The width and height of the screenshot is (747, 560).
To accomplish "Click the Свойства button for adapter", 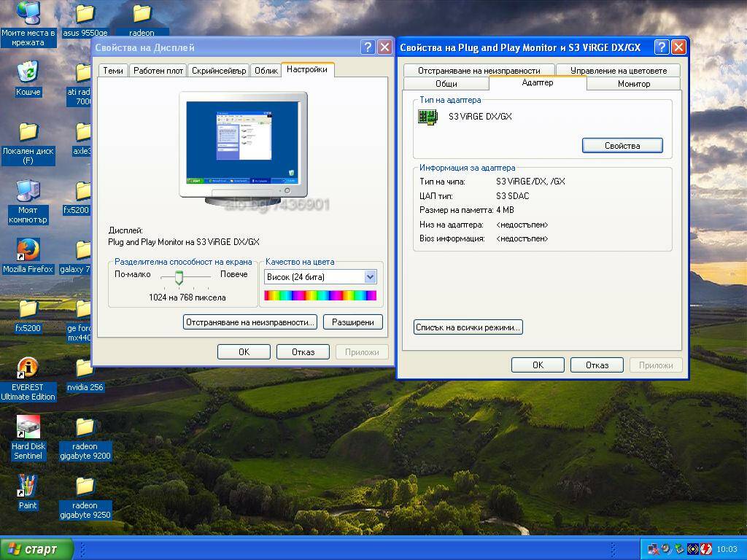I will [x=622, y=146].
